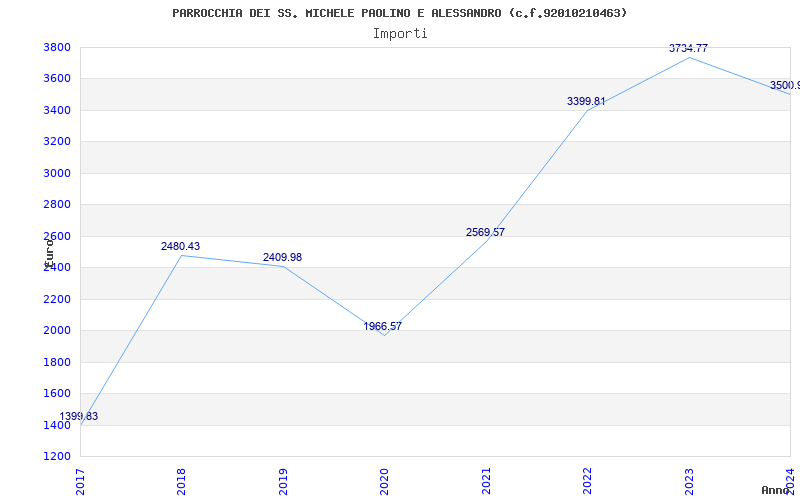Click the 2800 y-axis tick label
The image size is (800, 500).
57,205
